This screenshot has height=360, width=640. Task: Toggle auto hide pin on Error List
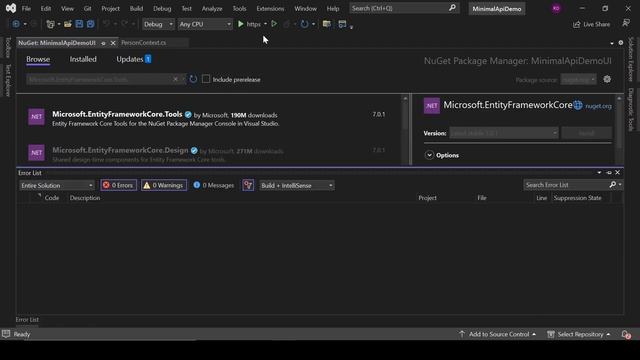point(609,173)
